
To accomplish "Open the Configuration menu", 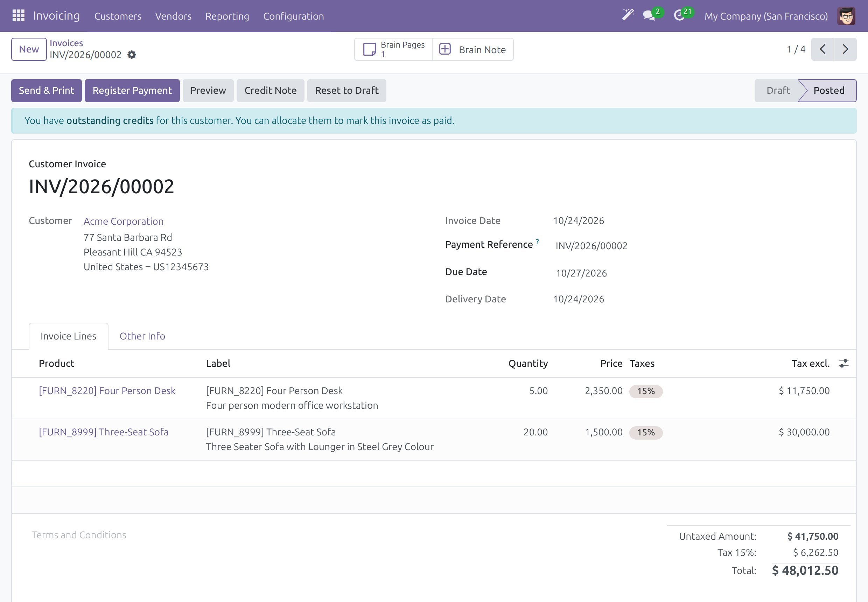I will pyautogui.click(x=294, y=16).
